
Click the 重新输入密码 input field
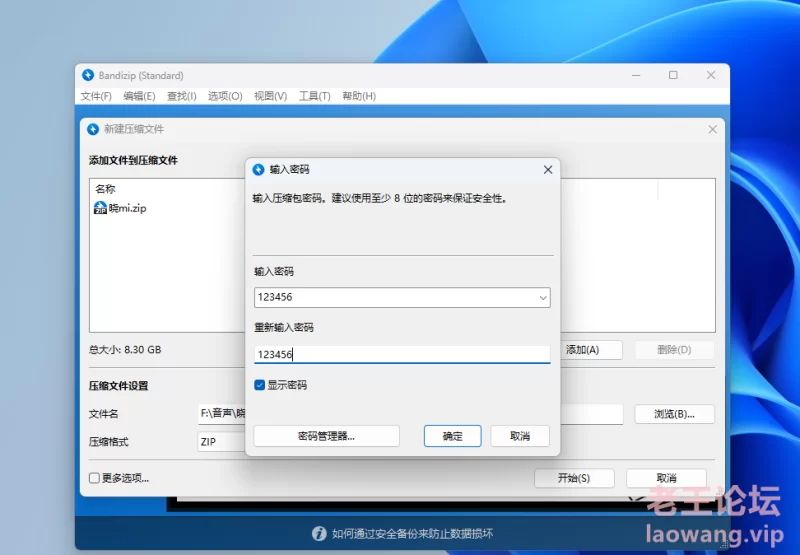[x=402, y=354]
